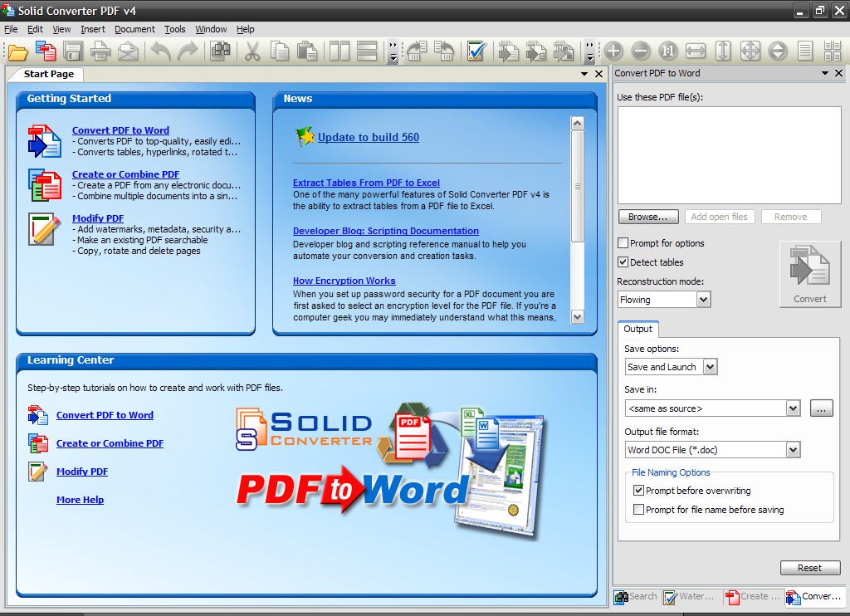Click the Find binoculars toolbar icon
Image resolution: width=850 pixels, height=616 pixels.
pyautogui.click(x=220, y=51)
